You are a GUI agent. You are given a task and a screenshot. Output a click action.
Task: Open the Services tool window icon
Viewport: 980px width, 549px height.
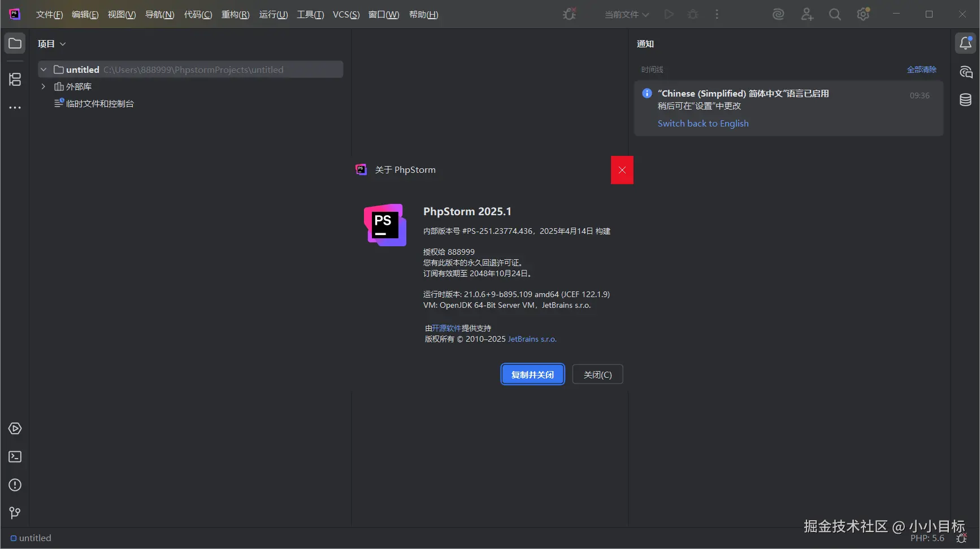[x=15, y=429]
